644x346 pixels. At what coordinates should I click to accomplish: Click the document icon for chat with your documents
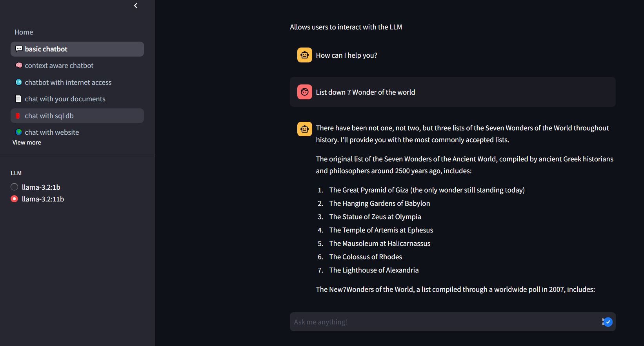coord(18,99)
